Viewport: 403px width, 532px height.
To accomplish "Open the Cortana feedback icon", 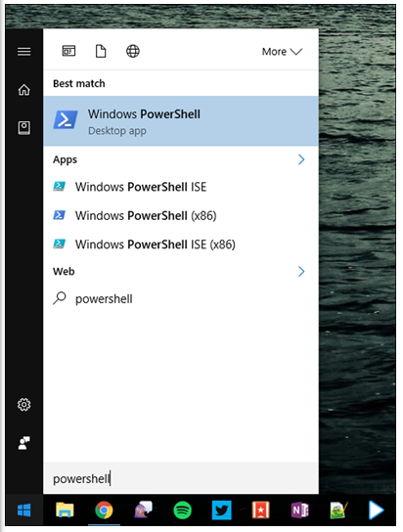I will tap(24, 443).
